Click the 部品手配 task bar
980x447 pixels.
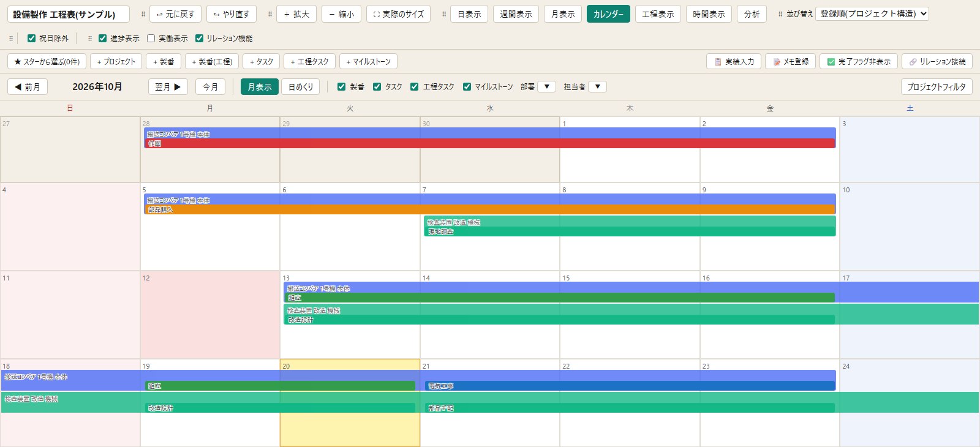click(x=630, y=408)
